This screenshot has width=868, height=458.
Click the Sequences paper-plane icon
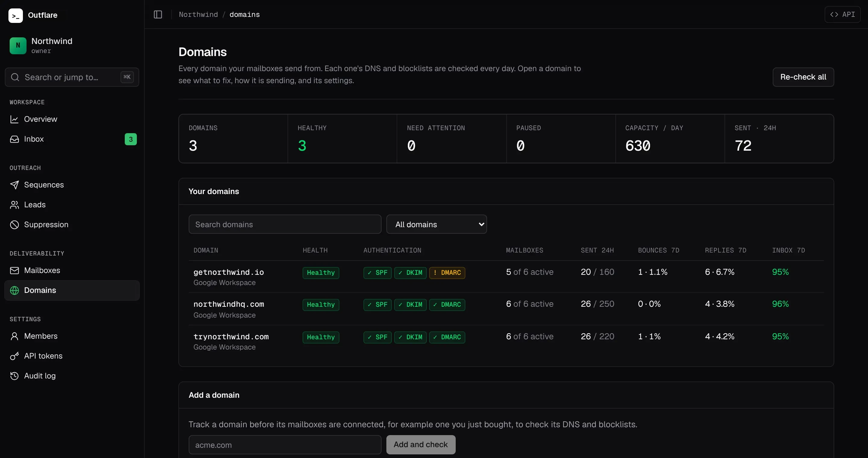[x=14, y=185]
